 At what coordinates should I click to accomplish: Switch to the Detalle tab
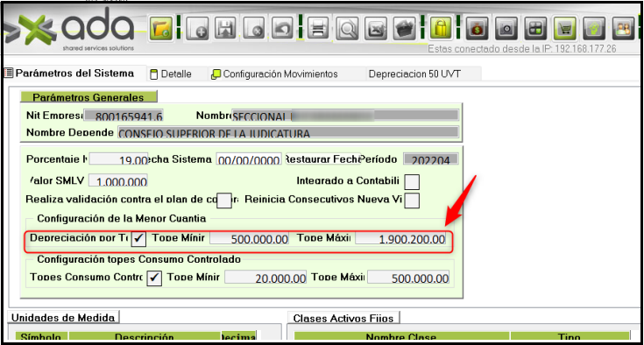[x=171, y=74]
